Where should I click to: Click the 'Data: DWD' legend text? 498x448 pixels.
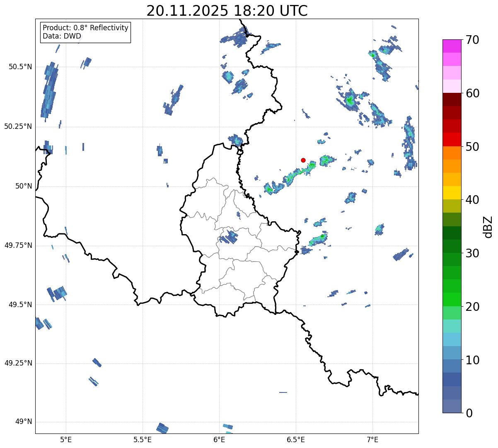62,36
